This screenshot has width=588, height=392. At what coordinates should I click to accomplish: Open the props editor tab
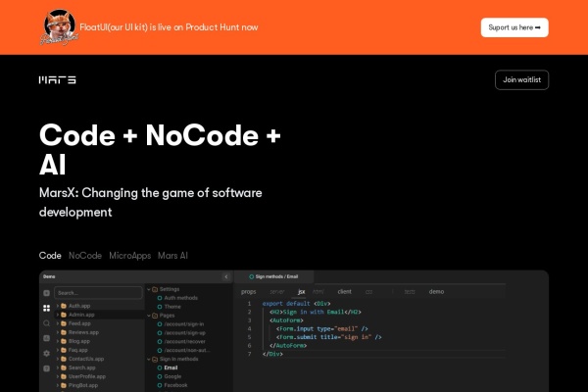click(x=248, y=291)
